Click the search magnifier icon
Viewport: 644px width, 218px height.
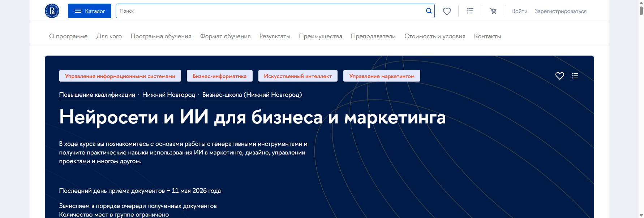pos(429,11)
